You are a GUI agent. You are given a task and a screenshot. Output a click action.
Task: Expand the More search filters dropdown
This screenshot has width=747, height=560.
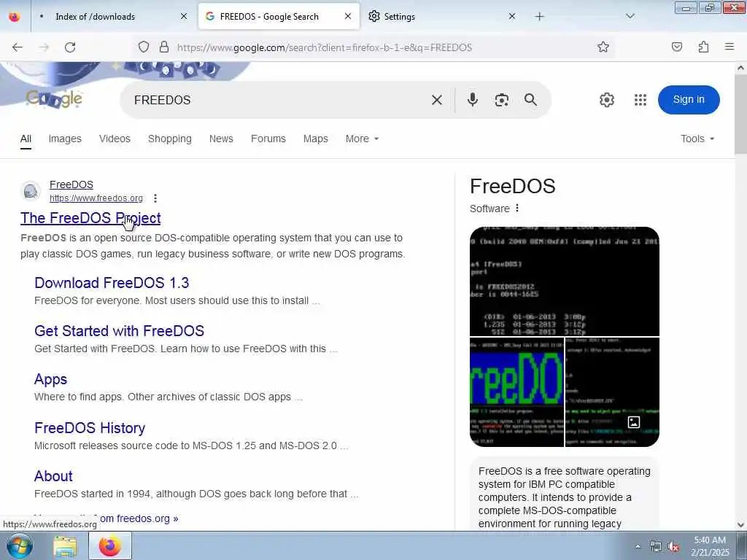click(x=362, y=139)
